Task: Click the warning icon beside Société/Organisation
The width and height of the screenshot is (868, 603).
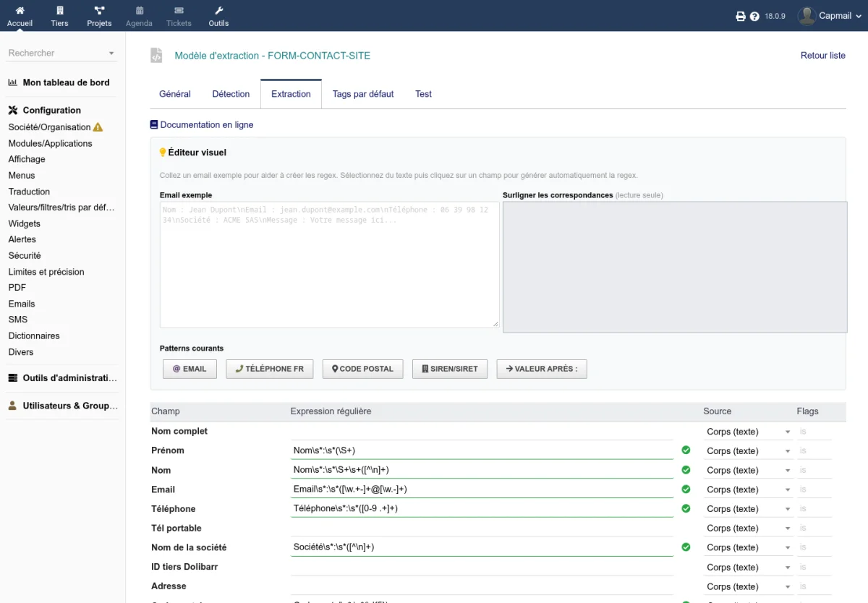Action: coord(98,127)
